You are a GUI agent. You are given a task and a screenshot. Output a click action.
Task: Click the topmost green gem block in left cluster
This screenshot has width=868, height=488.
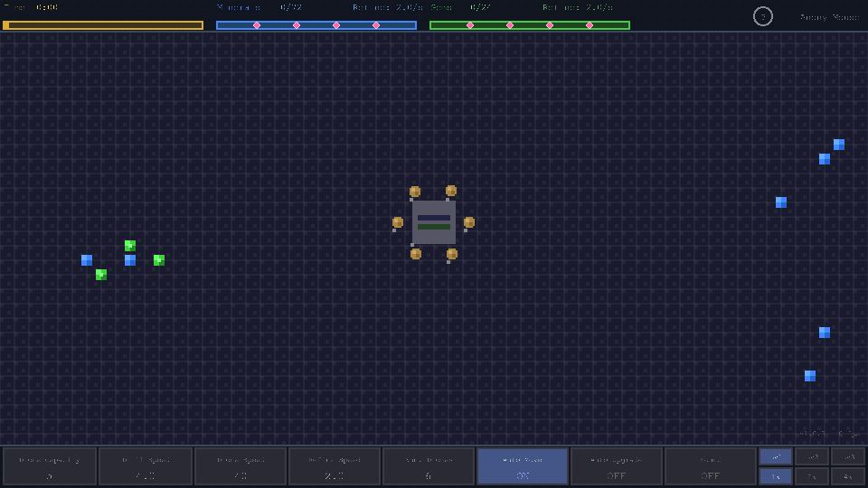[130, 245]
